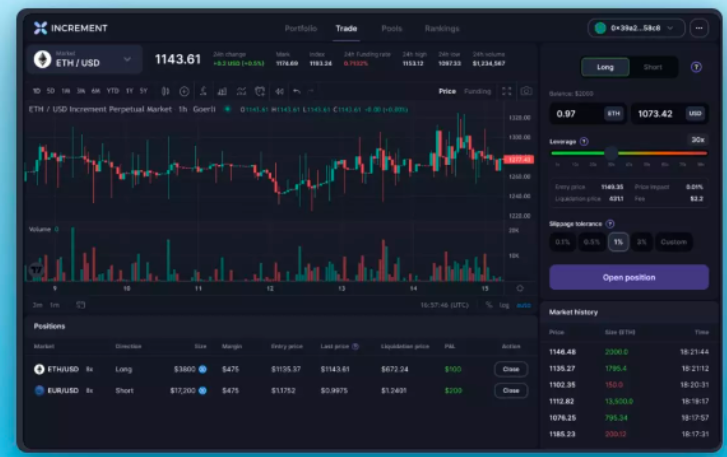Viewport: 727px width, 457px height.
Task: Close the EUR/USD short position
Action: point(510,391)
